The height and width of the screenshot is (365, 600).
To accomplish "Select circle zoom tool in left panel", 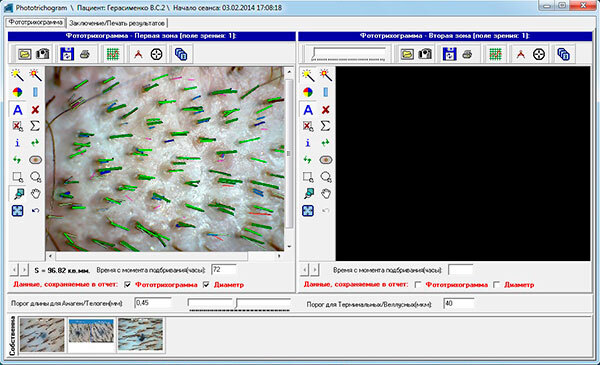I will pyautogui.click(x=35, y=177).
